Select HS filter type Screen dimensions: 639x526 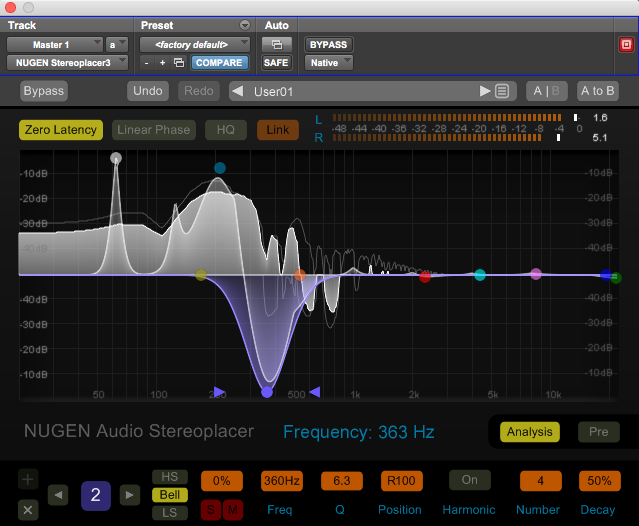pyautogui.click(x=170, y=477)
